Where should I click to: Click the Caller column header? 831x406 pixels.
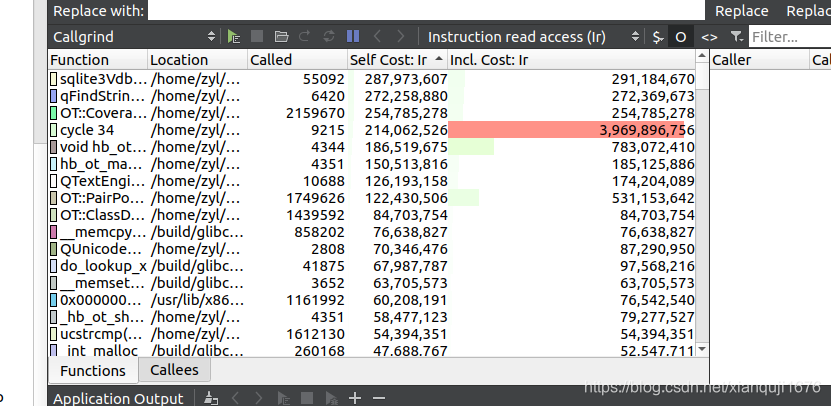(759, 60)
